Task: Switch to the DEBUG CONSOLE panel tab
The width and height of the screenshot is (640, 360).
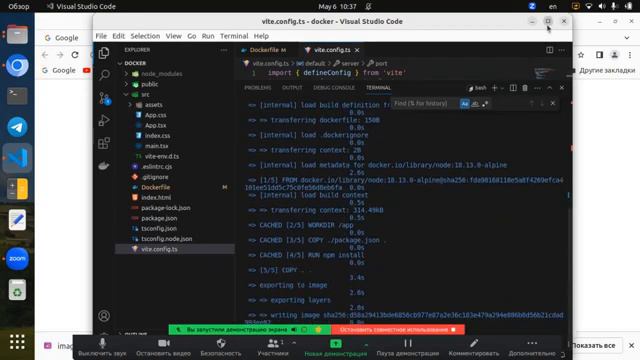Action: 334,88
